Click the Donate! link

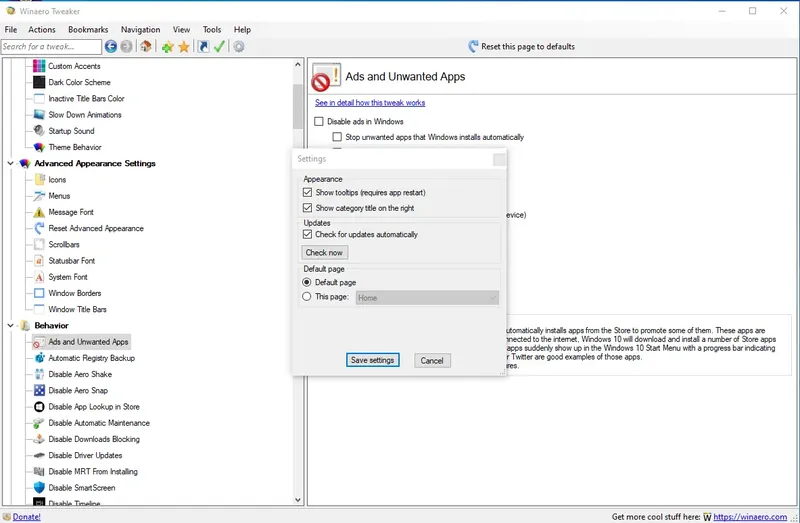pyautogui.click(x=27, y=517)
